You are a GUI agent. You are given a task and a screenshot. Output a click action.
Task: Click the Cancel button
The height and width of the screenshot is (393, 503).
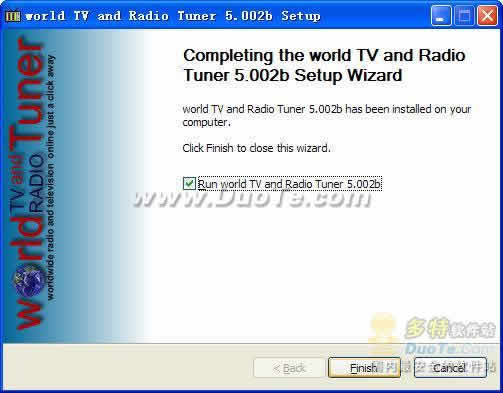(x=450, y=368)
